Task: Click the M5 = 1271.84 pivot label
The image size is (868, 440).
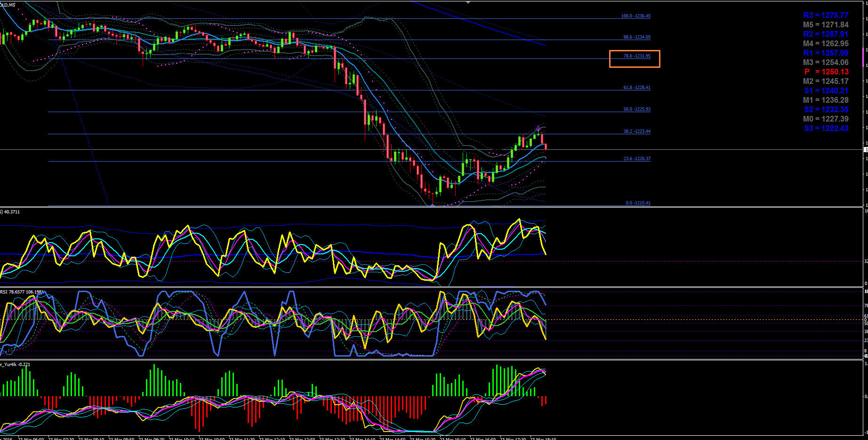Action: (x=826, y=24)
